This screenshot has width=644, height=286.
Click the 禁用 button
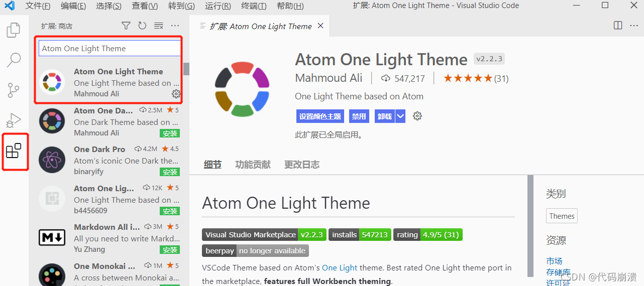click(x=359, y=116)
